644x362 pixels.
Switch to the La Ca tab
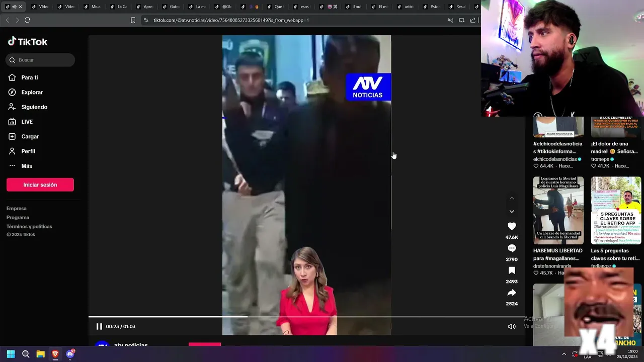pos(118,7)
